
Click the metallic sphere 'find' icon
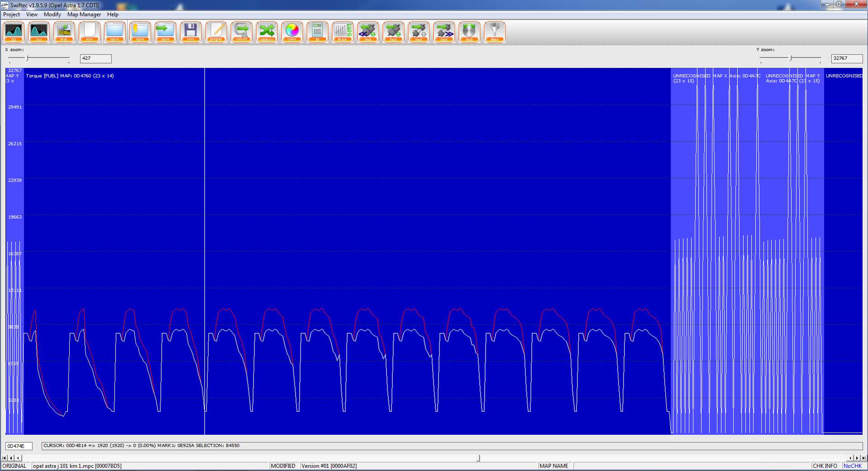[x=469, y=32]
